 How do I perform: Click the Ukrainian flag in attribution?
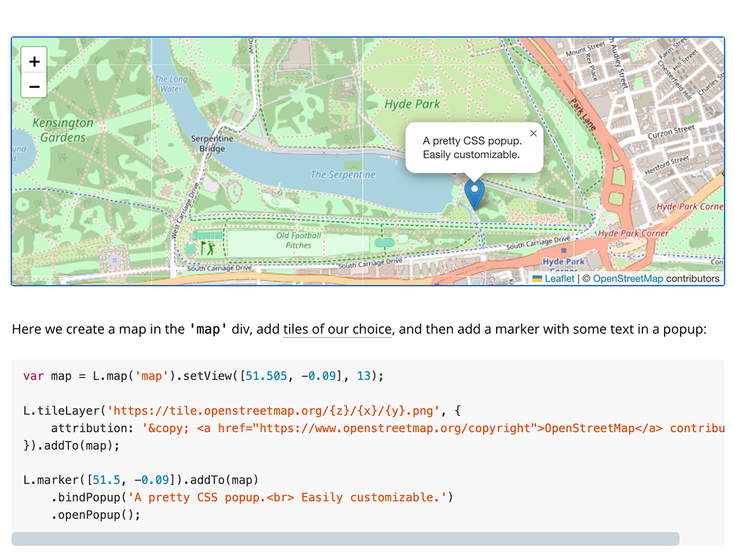point(537,279)
